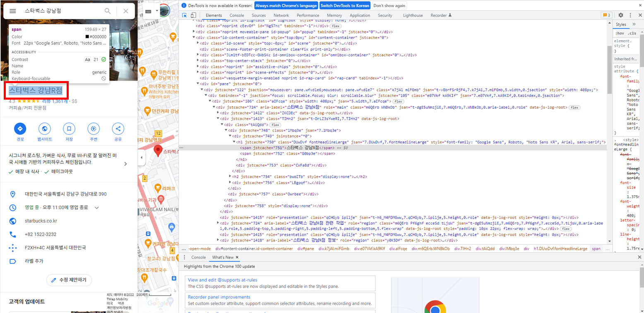
Task: Click the Nearby (주변) icon
Action: pyautogui.click(x=94, y=129)
